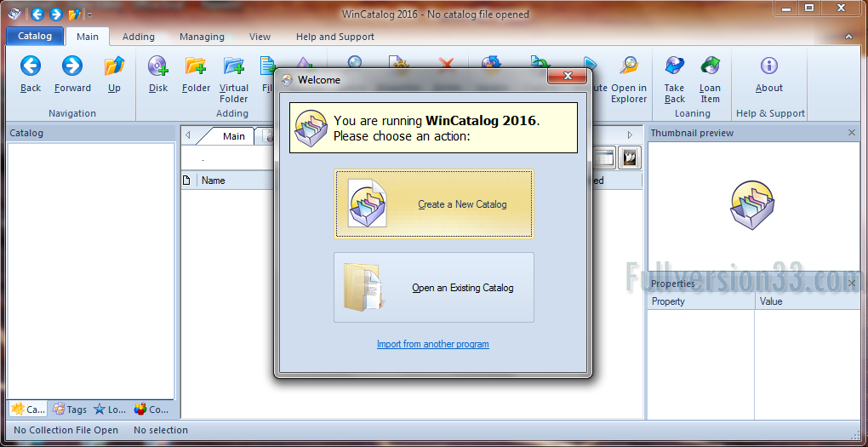The height and width of the screenshot is (447, 868).
Task: Switch to details grid view icon
Action: [x=604, y=158]
